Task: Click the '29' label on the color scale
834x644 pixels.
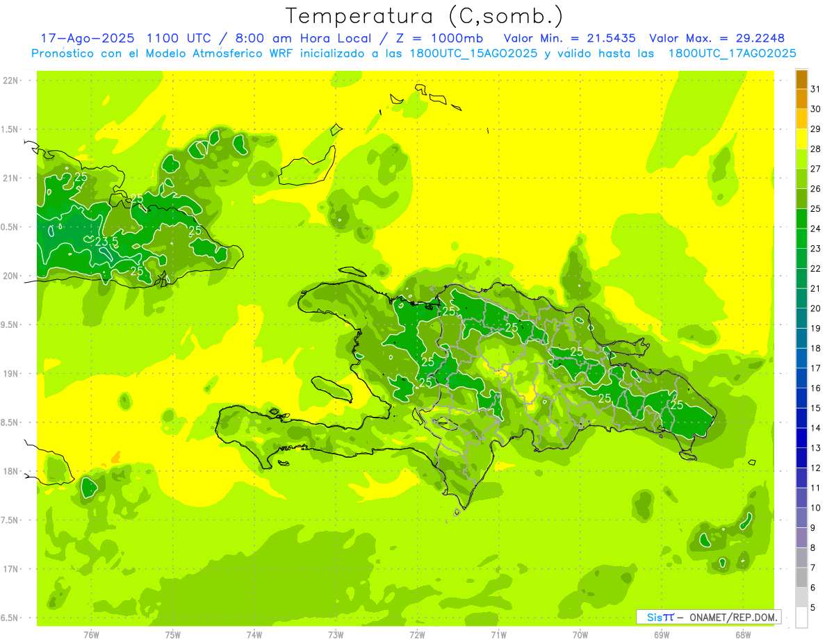Action: [815, 129]
